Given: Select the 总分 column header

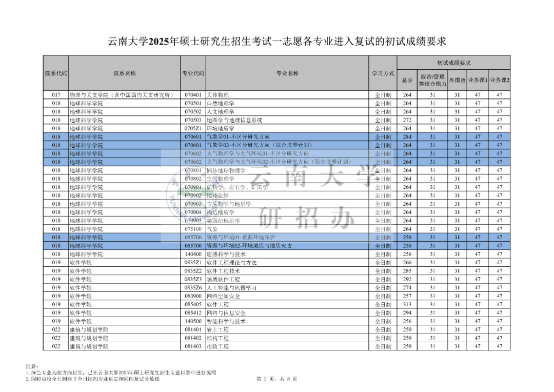Looking at the screenshot, I should (407, 80).
